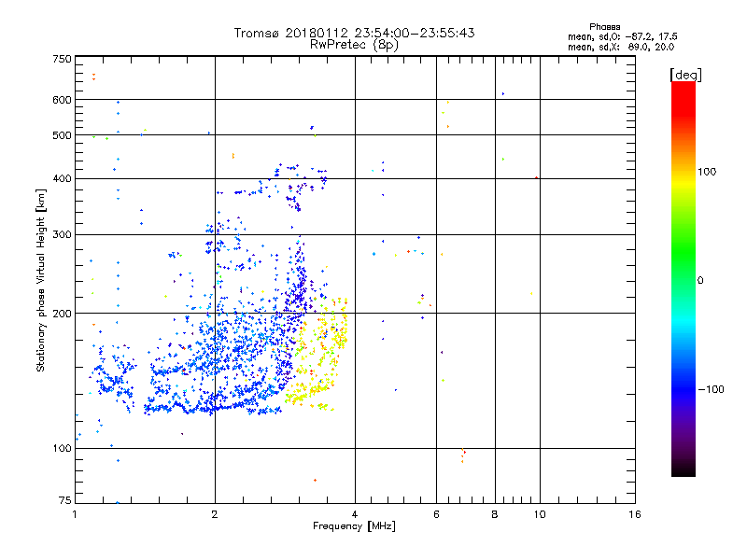Screen dimensions: 747x560
Task: Click the '750' height axis tick label
Action: click(63, 59)
